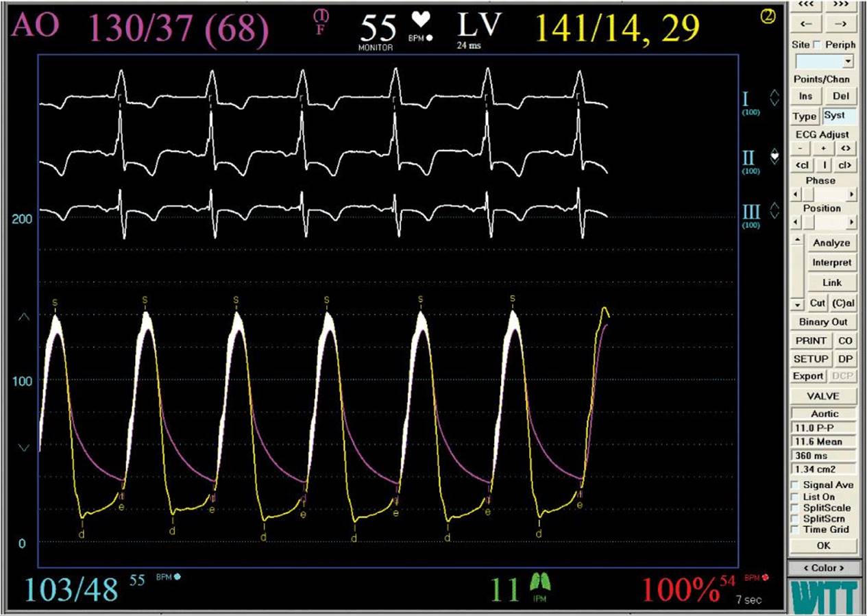867x616 pixels.
Task: Open the Site dropdown list
Action: pyautogui.click(x=849, y=62)
